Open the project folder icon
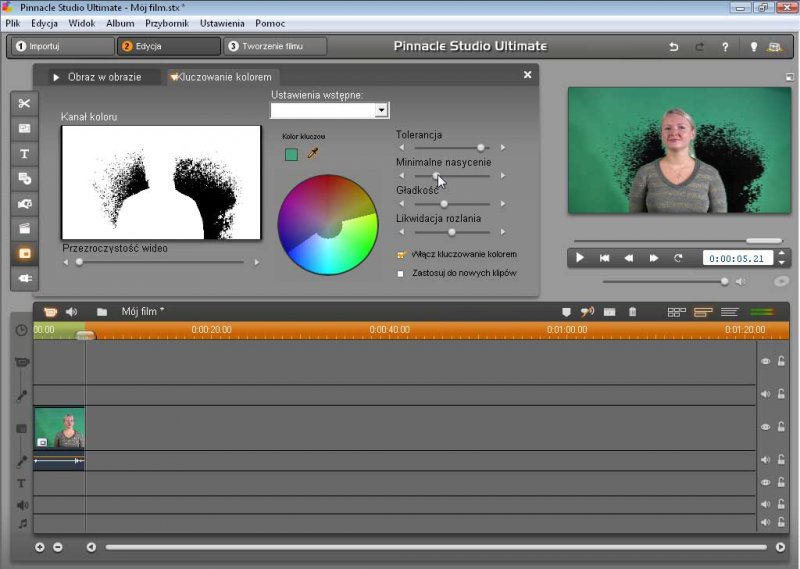The width and height of the screenshot is (800, 569). [x=102, y=312]
